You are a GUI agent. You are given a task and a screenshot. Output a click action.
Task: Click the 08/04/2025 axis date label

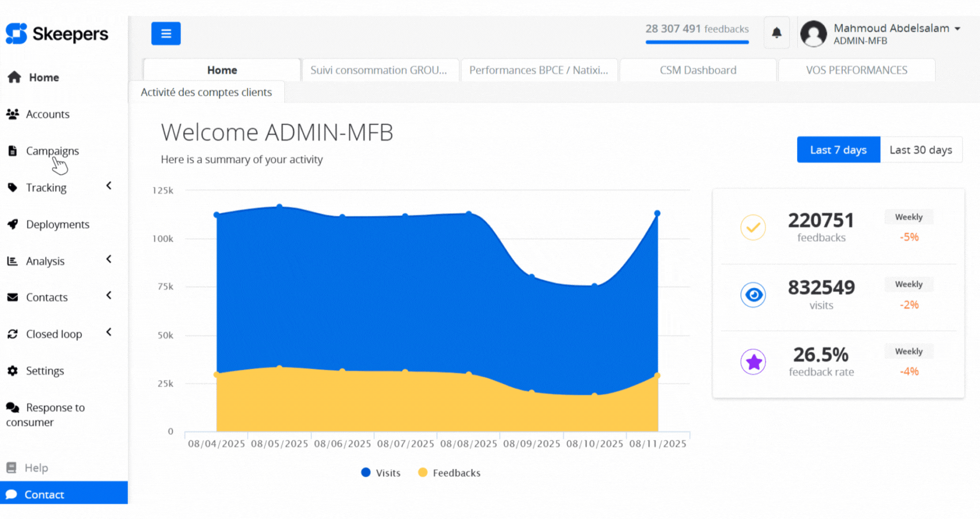216,443
